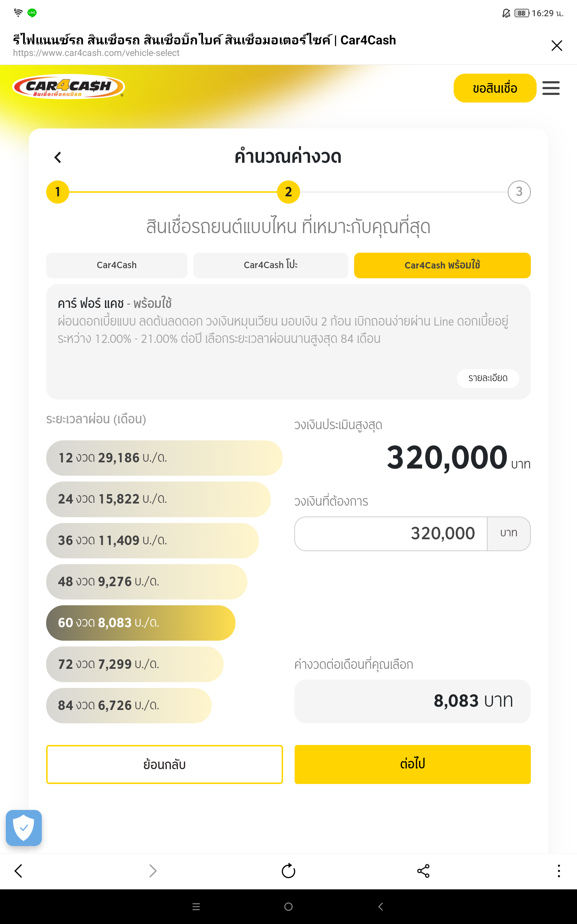Close the in-app browser window

coord(557,45)
